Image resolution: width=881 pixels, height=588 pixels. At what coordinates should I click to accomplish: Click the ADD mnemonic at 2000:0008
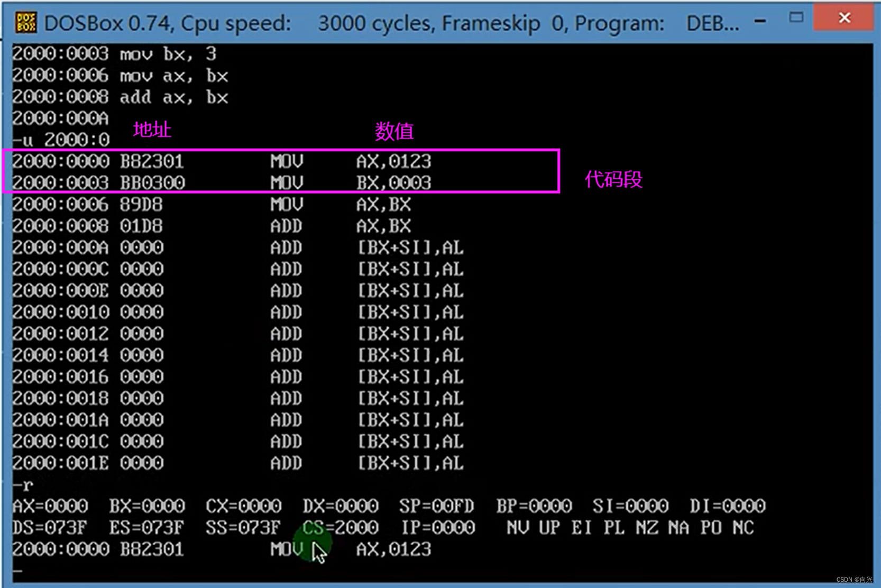(x=286, y=226)
